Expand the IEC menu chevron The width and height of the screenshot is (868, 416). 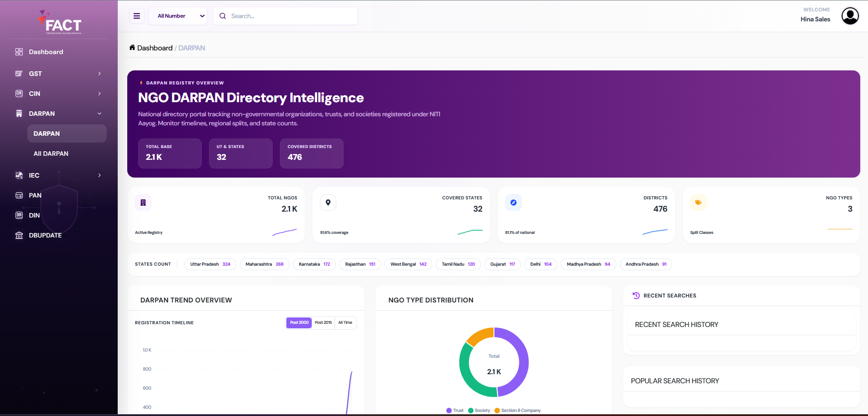click(100, 175)
